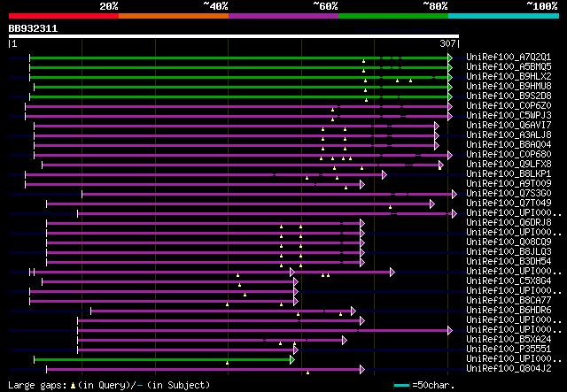567x392 pixels.
Task: Pick the UniRef100_C0P680 hit label
Action: tap(509, 155)
